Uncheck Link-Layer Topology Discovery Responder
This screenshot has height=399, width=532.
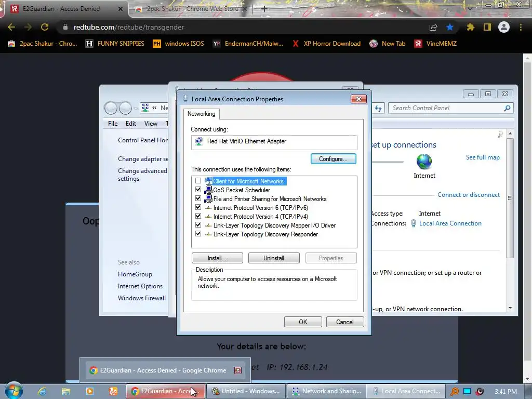tap(198, 234)
